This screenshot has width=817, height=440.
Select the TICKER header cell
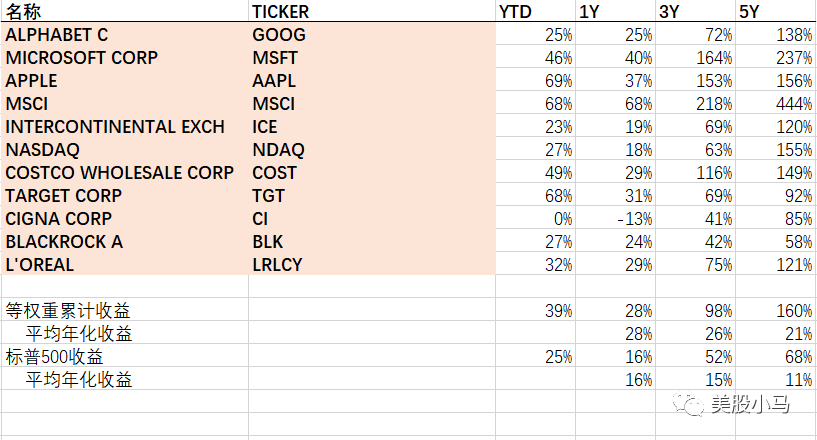[x=372, y=11]
